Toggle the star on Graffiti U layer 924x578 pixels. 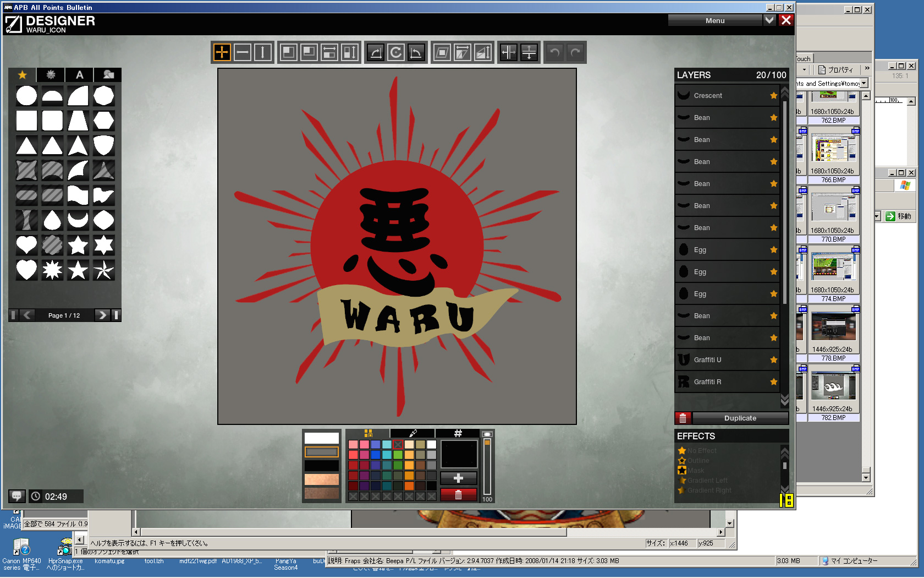click(774, 360)
